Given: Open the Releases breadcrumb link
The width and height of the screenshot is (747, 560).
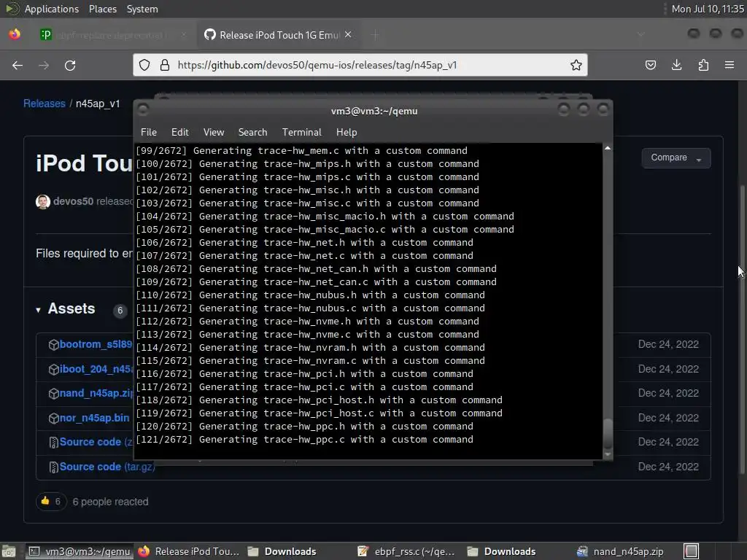Looking at the screenshot, I should point(44,104).
